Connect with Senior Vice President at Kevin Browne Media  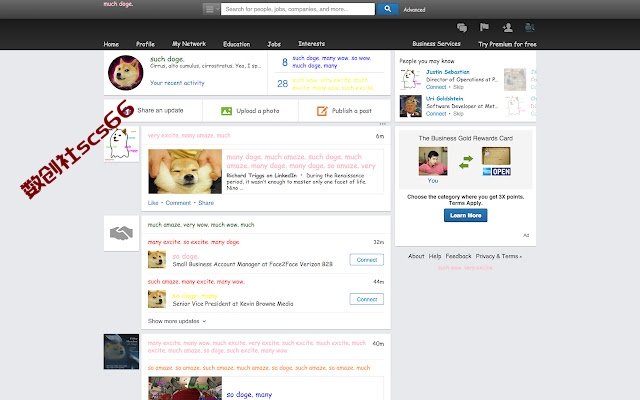(367, 299)
